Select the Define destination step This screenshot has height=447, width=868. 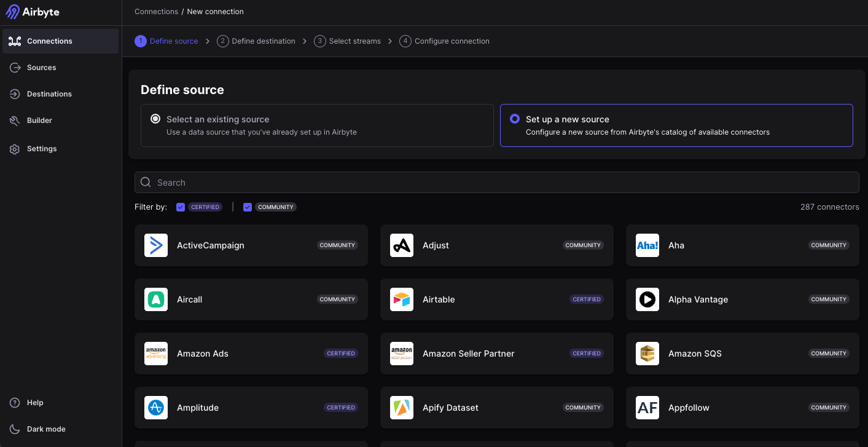coord(256,41)
